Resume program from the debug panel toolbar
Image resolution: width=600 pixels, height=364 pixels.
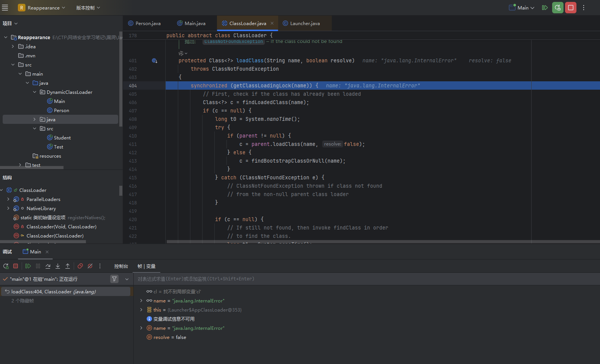pyautogui.click(x=28, y=266)
